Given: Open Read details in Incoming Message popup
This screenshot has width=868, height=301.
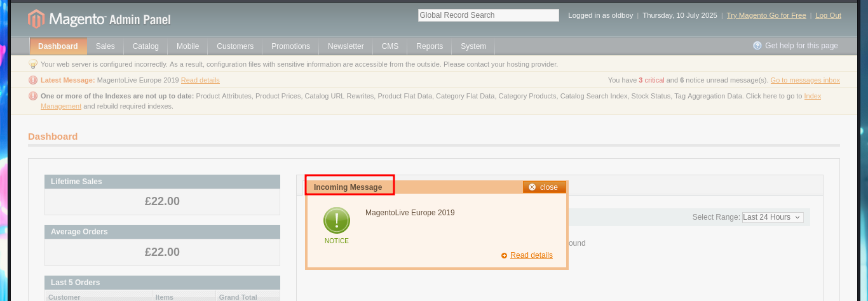Looking at the screenshot, I should click(x=531, y=255).
